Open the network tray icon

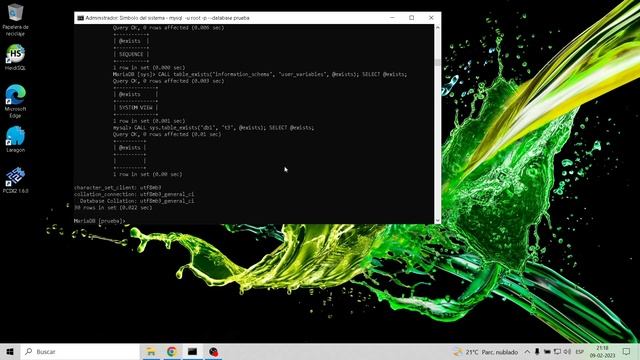coord(557,352)
